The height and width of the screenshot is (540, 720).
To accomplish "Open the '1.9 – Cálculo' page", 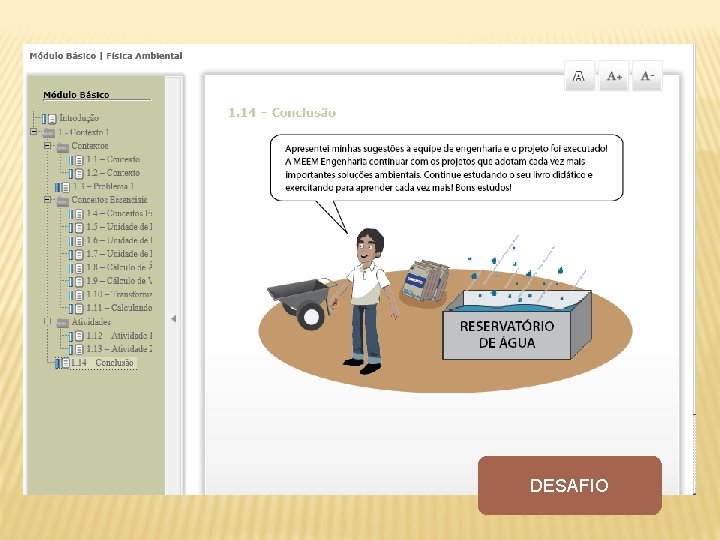I will 119,281.
